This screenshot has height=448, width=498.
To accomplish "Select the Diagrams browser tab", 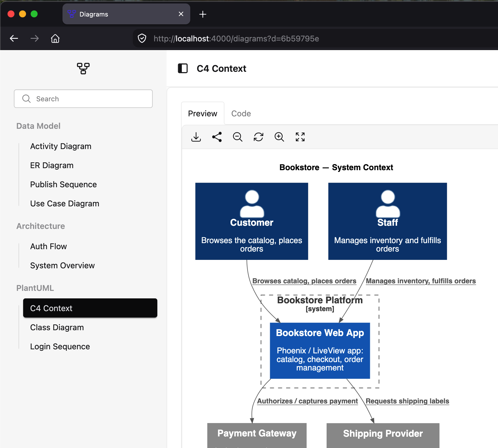I will click(x=126, y=14).
